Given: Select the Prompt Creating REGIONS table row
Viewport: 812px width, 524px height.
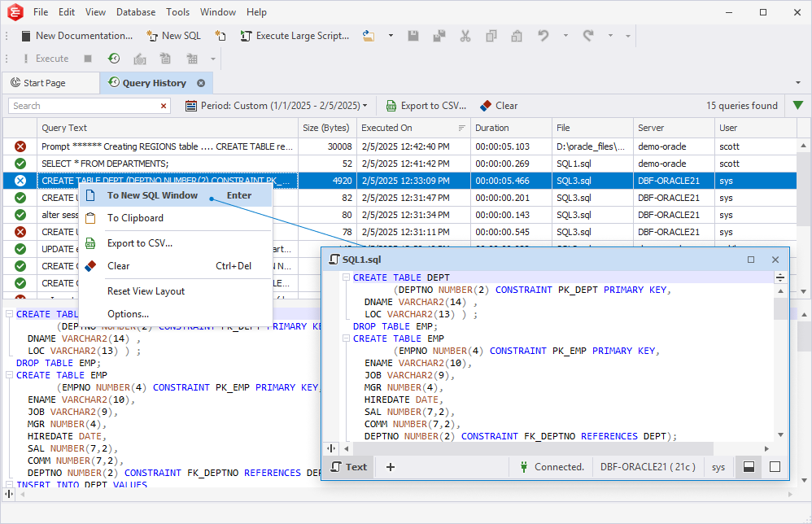Looking at the screenshot, I should pyautogui.click(x=399, y=146).
